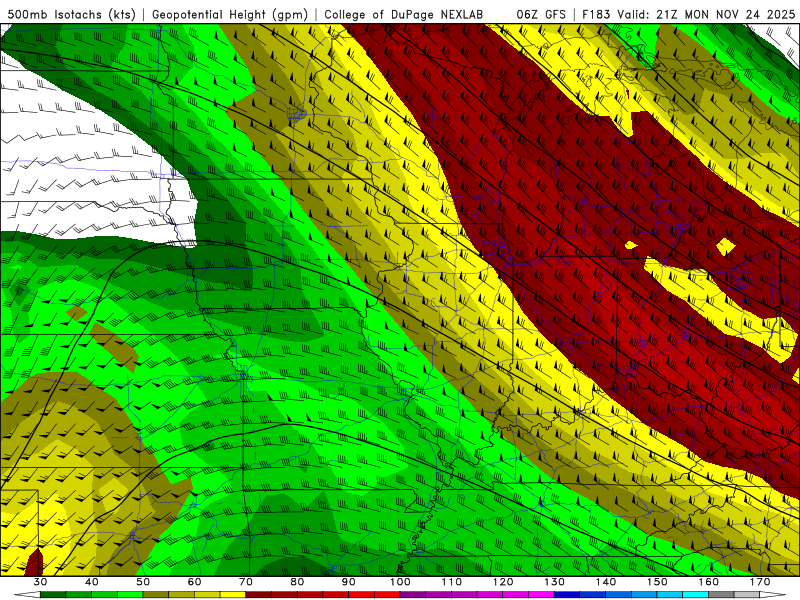This screenshot has width=800, height=600.
Task: Click the "90" legend value
Action: [348, 582]
